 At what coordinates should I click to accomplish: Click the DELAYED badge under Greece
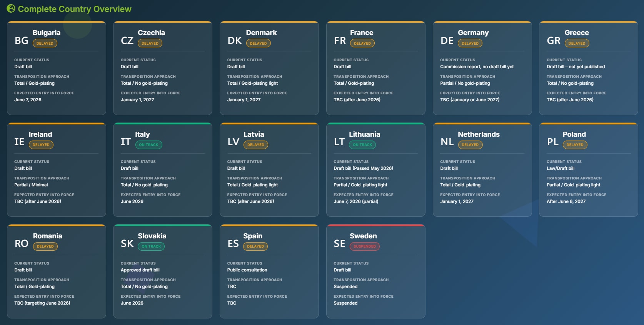pos(577,43)
